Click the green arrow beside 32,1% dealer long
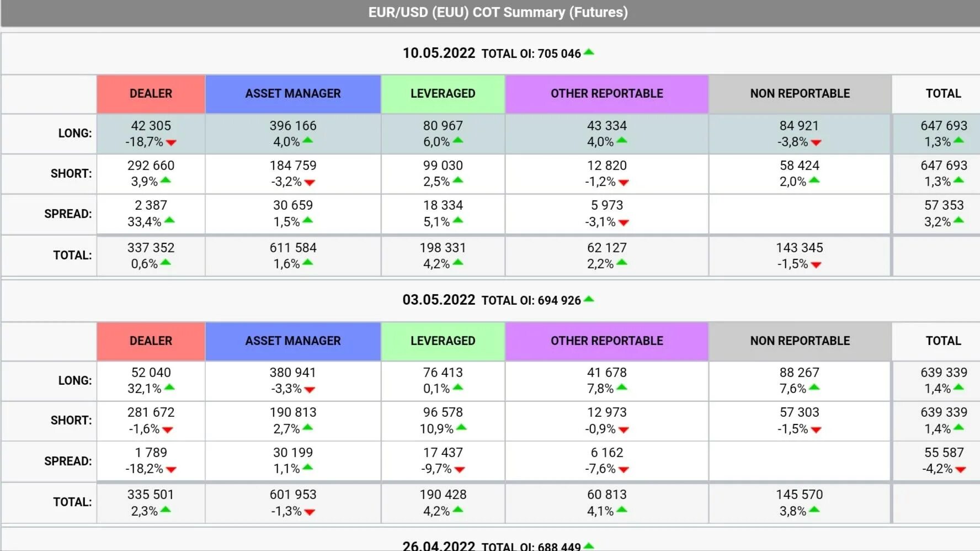The height and width of the screenshot is (551, 980). pos(169,387)
